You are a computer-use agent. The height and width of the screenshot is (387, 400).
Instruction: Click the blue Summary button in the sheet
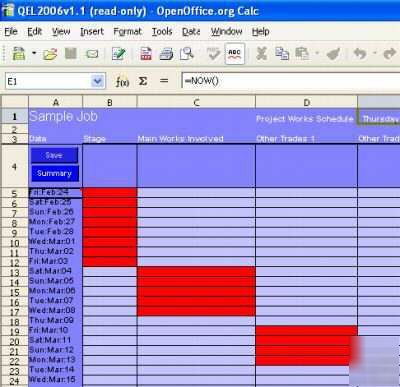coord(55,173)
